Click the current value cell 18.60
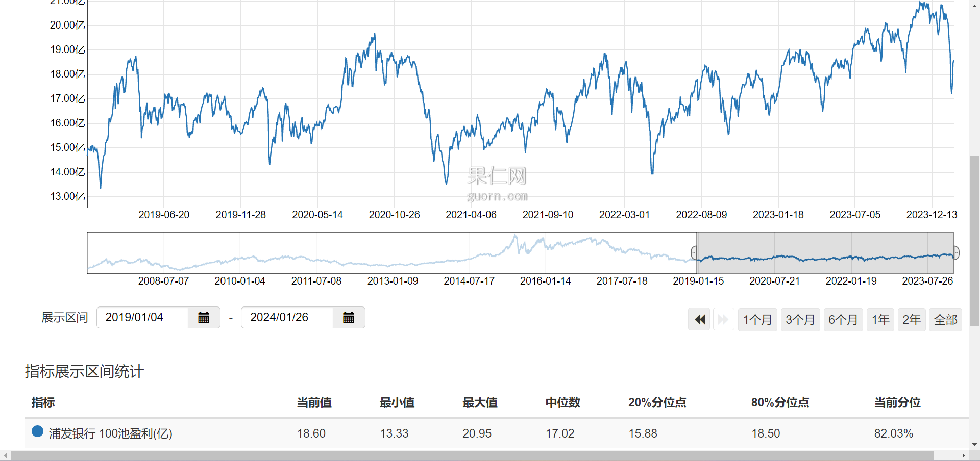The width and height of the screenshot is (980, 461). point(311,433)
